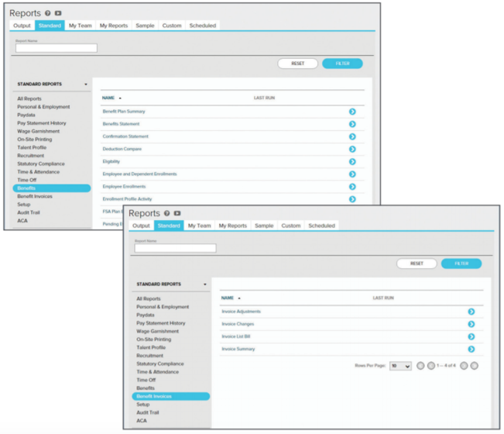Select Benefits category in back window
Image resolution: width=504 pixels, height=434 pixels.
52,188
